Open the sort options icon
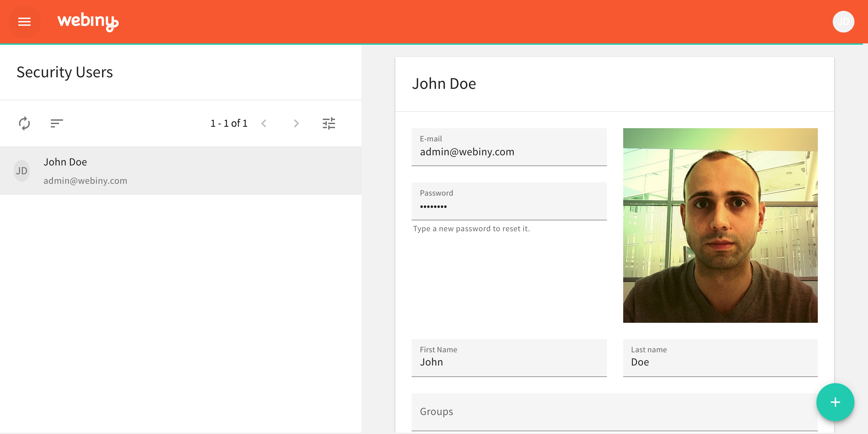 point(57,123)
